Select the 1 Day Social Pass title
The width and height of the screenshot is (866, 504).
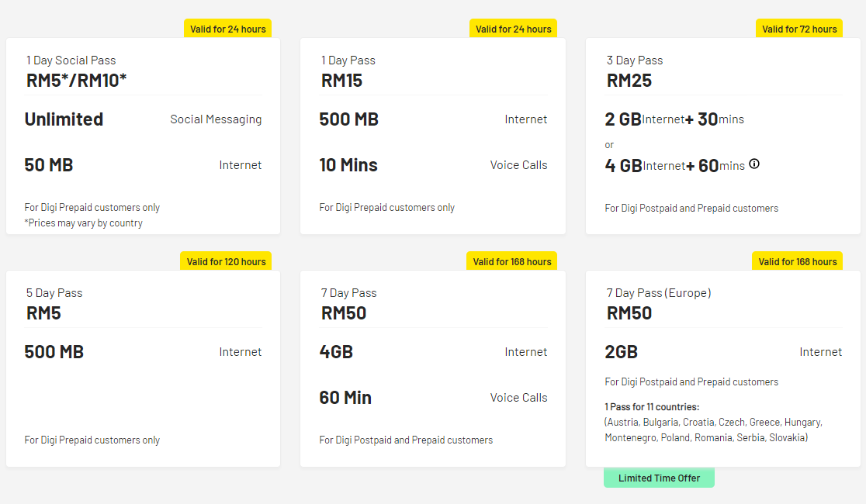(x=71, y=60)
